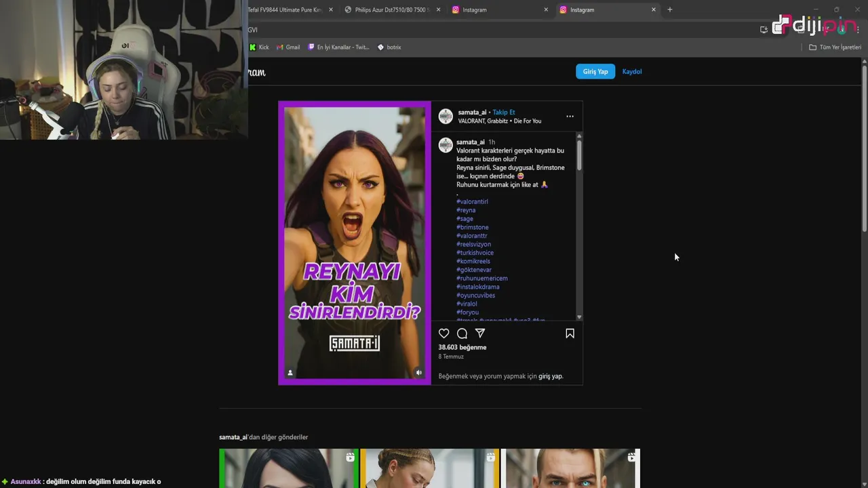Screen dimensions: 868x488
Task: Open the #sage hashtag
Action: tap(465, 219)
